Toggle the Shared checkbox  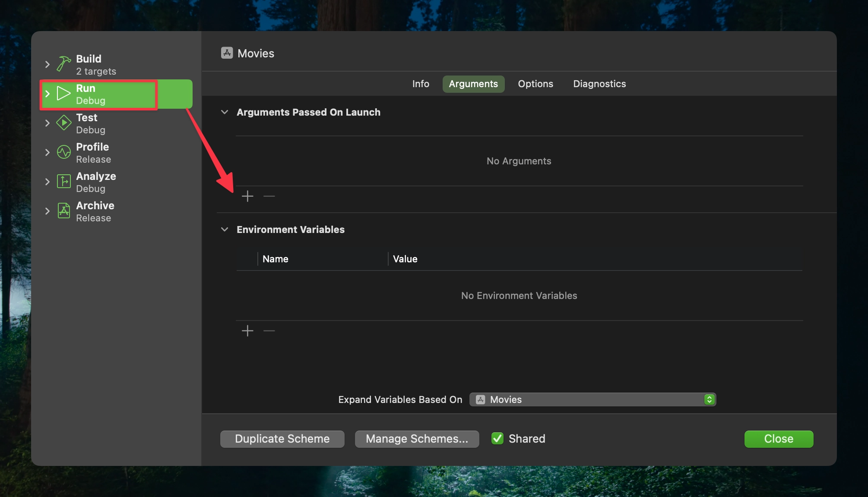tap(497, 439)
